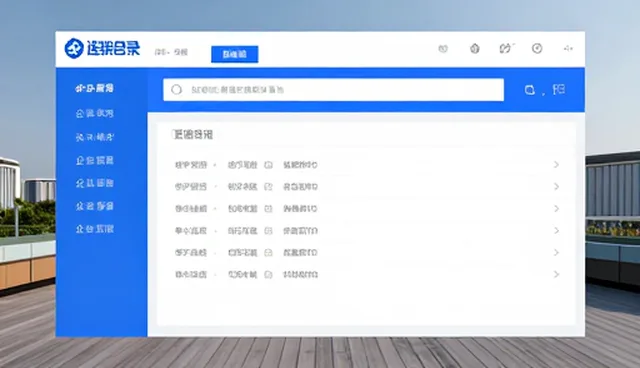Click the white rounded-square icon on the blue bar
Image resolution: width=640 pixels, height=368 pixels.
529,90
